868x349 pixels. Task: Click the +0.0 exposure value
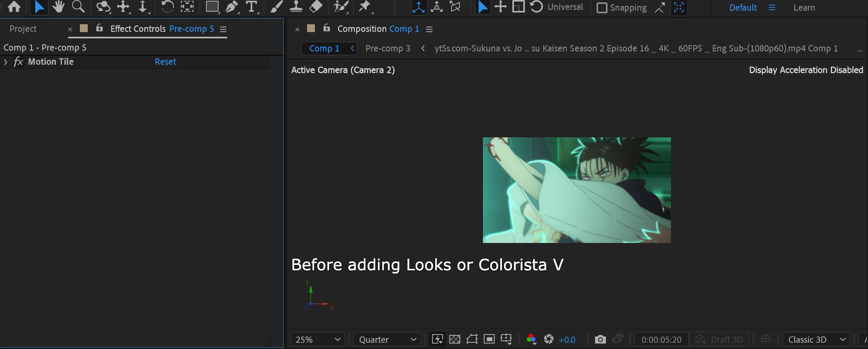(x=567, y=340)
